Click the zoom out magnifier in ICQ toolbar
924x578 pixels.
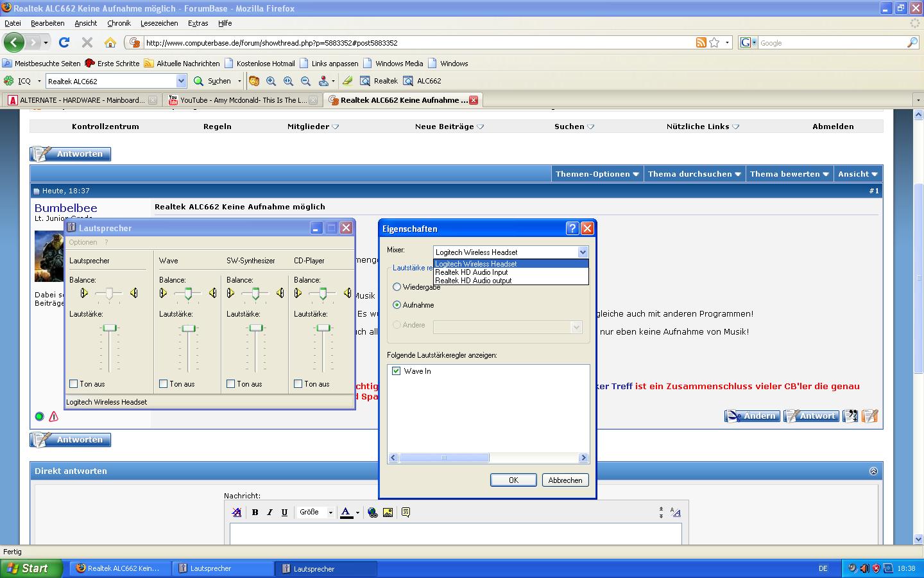[305, 81]
